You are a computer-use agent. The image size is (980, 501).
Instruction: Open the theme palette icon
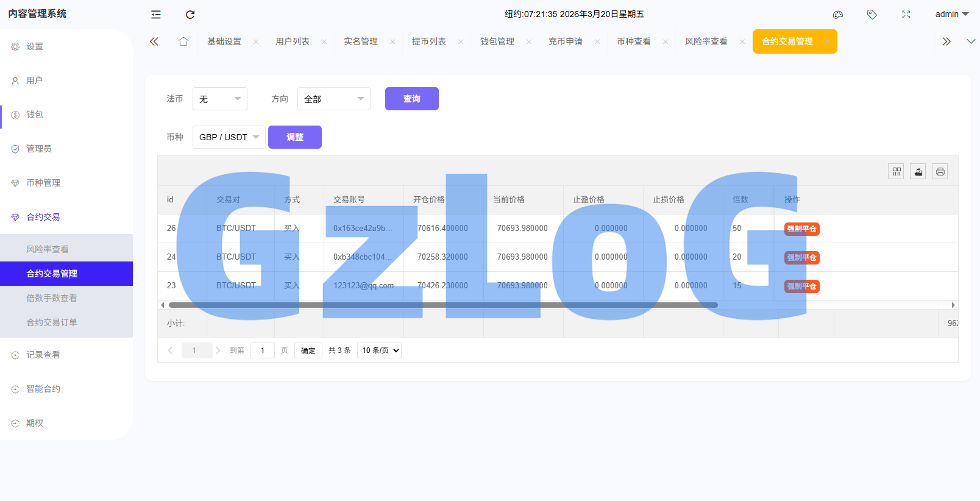tap(838, 15)
